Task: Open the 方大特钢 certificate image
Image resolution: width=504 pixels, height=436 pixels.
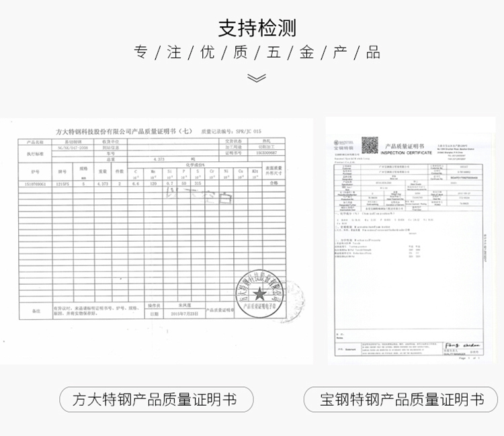Action: [157, 241]
